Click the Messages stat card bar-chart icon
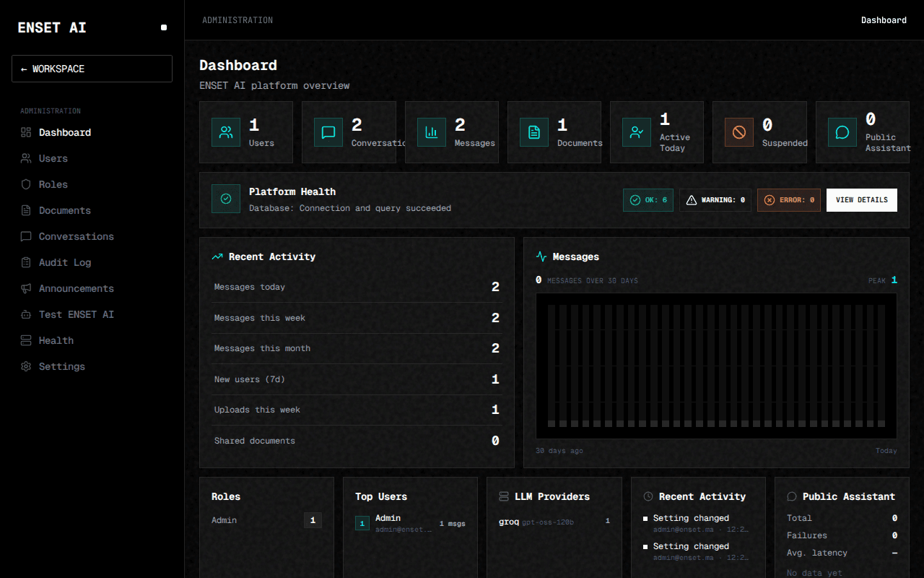The height and width of the screenshot is (578, 924). (432, 132)
